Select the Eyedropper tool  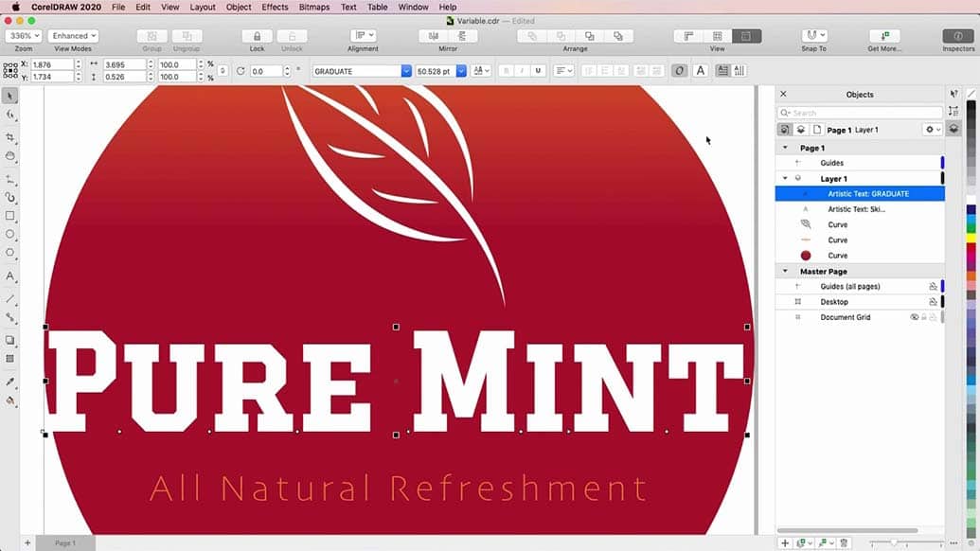(10, 382)
